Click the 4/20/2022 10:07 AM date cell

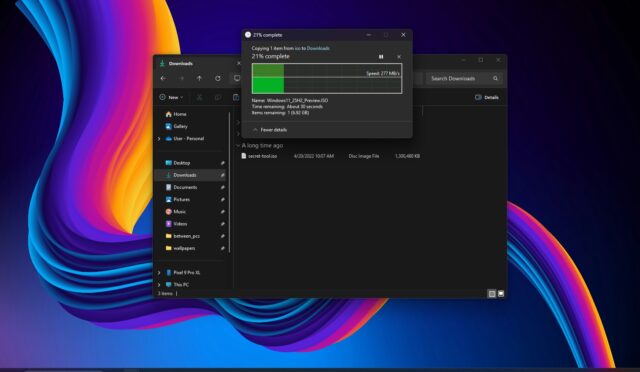click(313, 156)
